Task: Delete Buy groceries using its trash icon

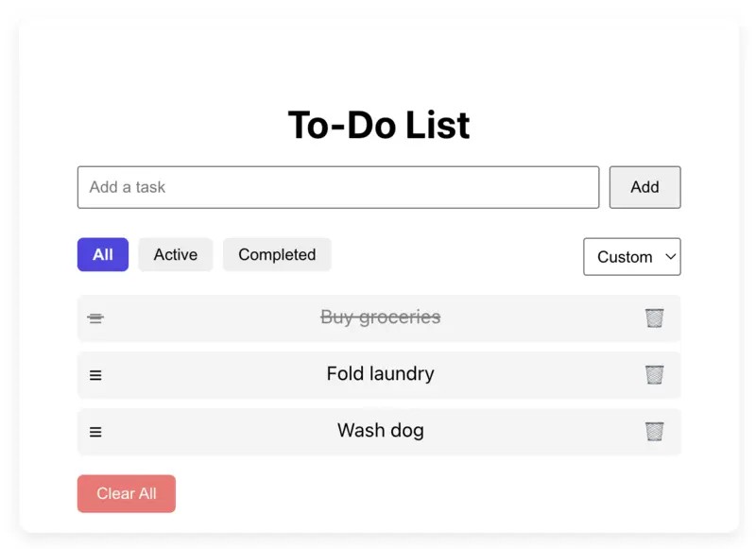Action: (x=654, y=317)
